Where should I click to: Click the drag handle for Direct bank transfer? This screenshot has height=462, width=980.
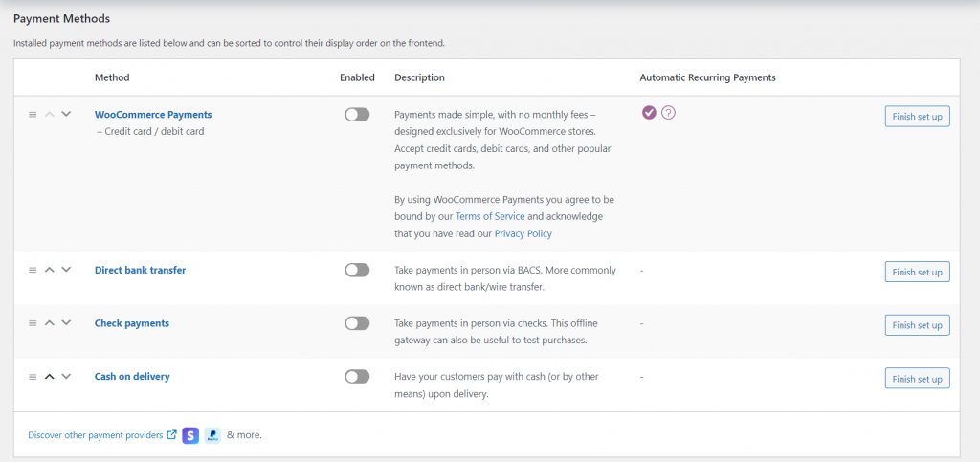pos(33,270)
